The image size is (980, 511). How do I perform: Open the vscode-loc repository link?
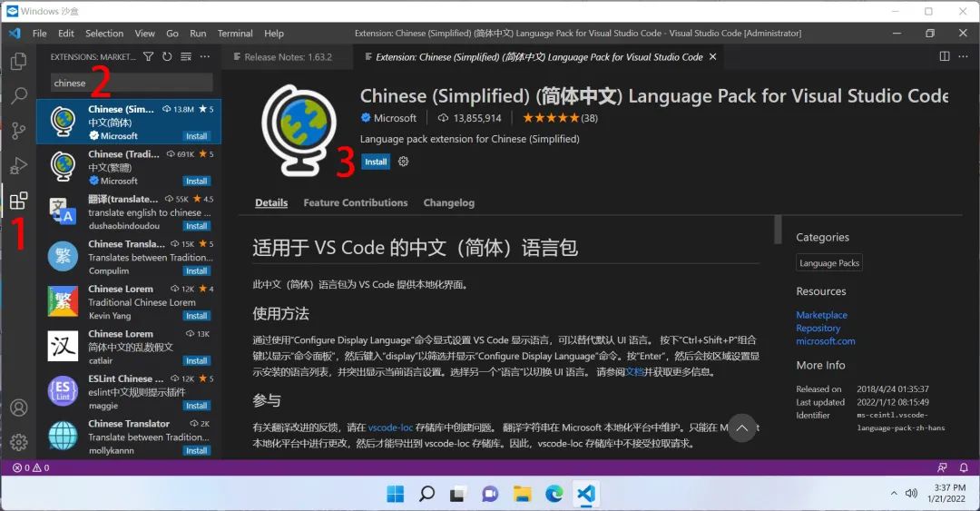[390, 427]
